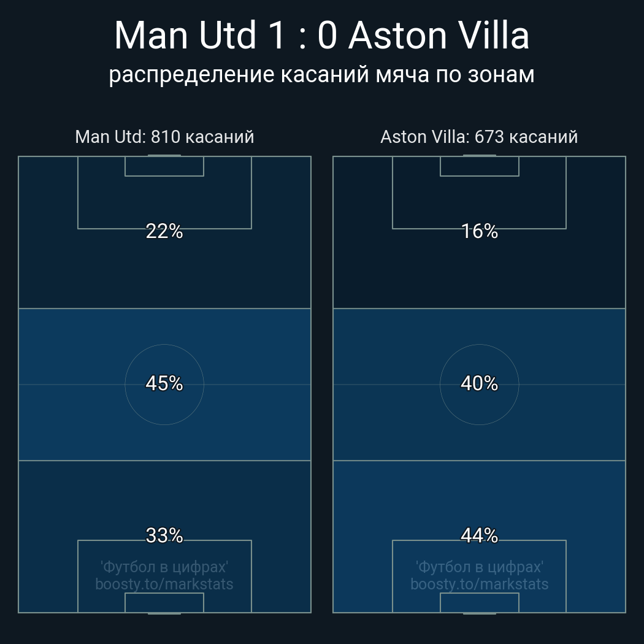Open the boosty.to/markstats link on the Man Utd pitch
644x644 pixels.
pyautogui.click(x=164, y=584)
